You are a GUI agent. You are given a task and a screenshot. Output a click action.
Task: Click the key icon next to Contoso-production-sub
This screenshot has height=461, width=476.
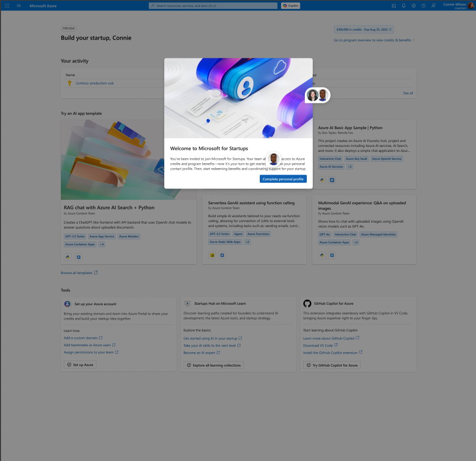69,83
